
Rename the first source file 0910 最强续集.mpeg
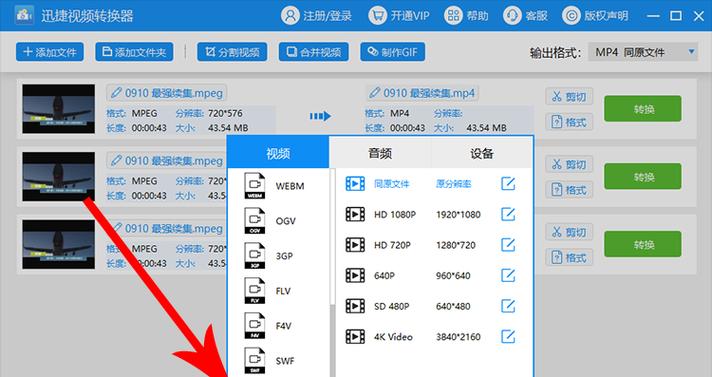[x=167, y=93]
